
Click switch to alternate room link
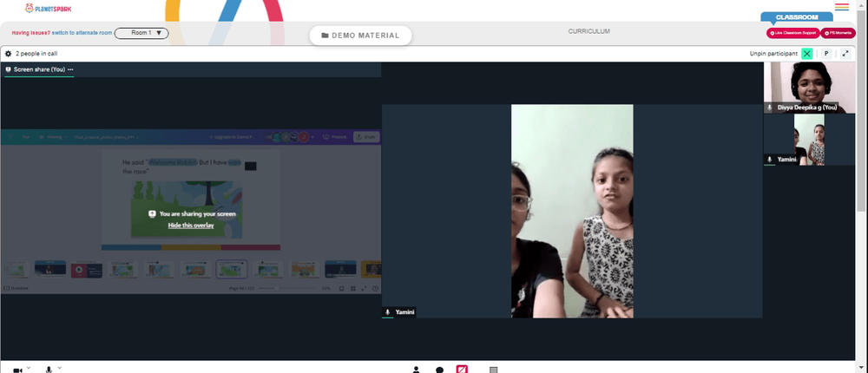(x=82, y=33)
